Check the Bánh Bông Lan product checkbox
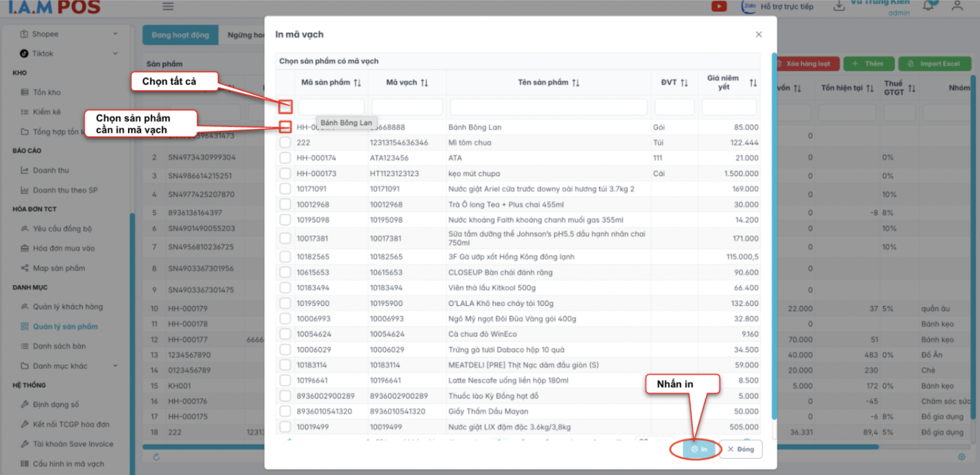The width and height of the screenshot is (980, 475). point(285,127)
